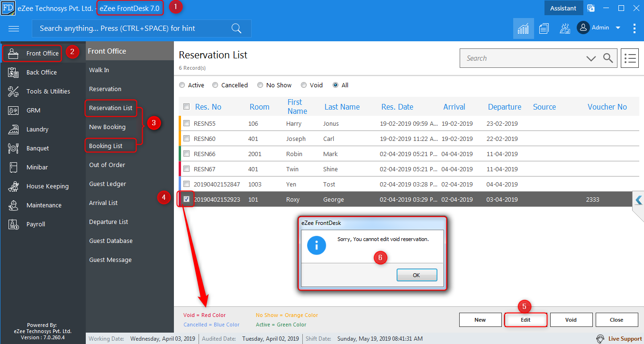Open New Booking menu item
Screen dimensions: 644x344
108,127
